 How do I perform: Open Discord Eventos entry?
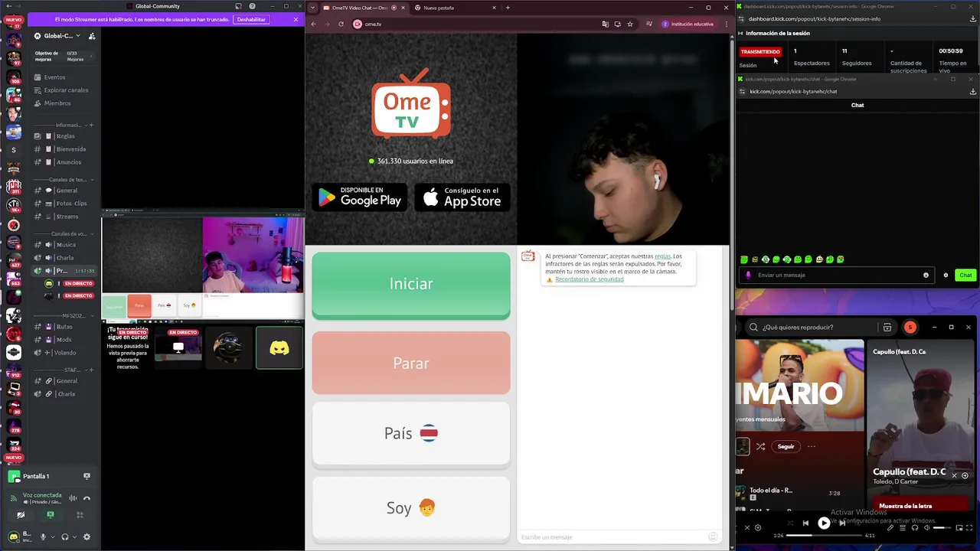coord(54,77)
